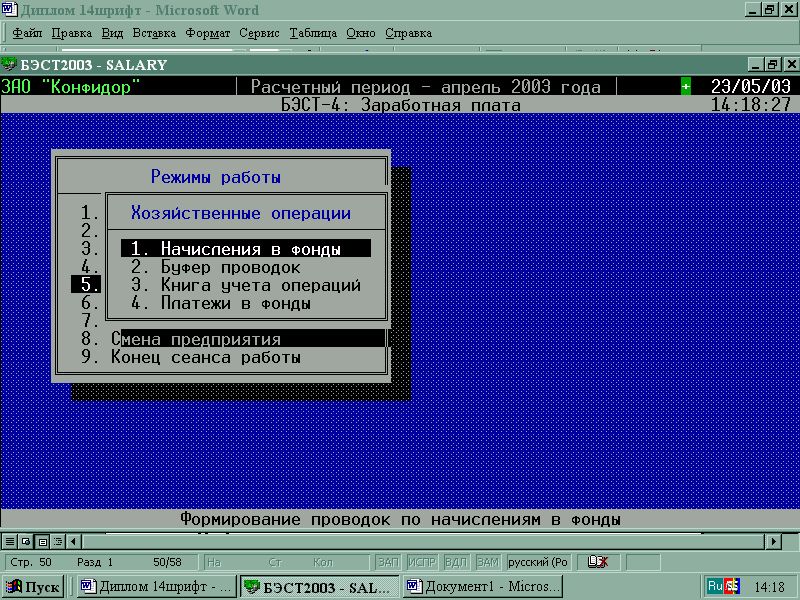Toggle ВДЛ extend selection indicator

[456, 562]
